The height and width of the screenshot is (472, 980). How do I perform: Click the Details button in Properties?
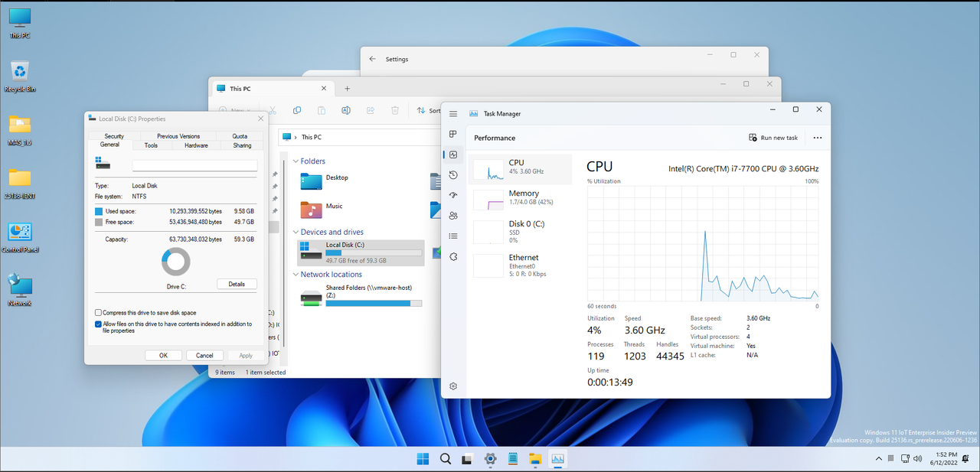tap(237, 284)
